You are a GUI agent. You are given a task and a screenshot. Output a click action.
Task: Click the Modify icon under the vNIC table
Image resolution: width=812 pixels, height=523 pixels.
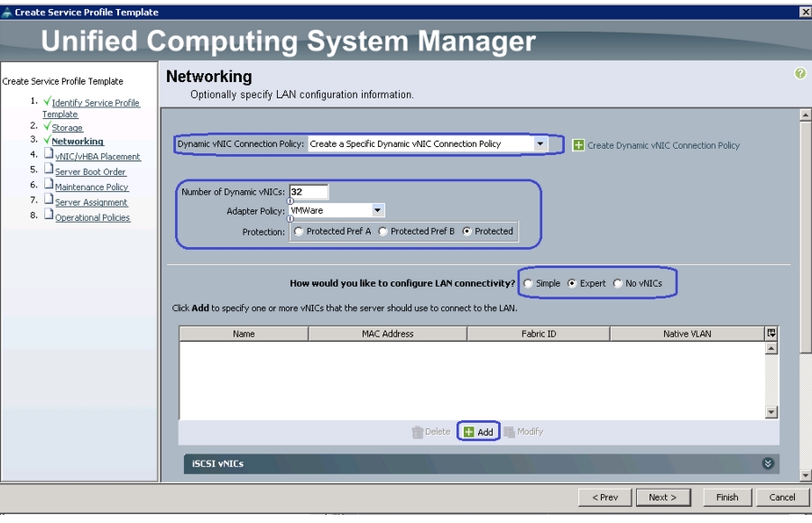coord(509,432)
